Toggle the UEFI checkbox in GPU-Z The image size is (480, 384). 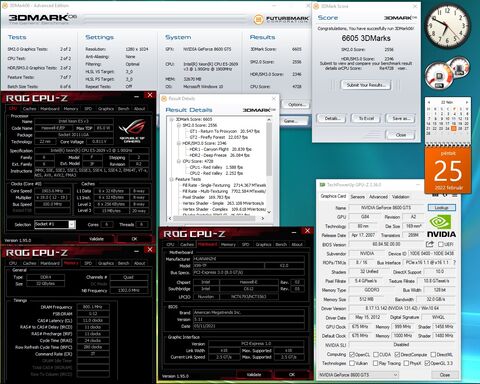point(441,244)
